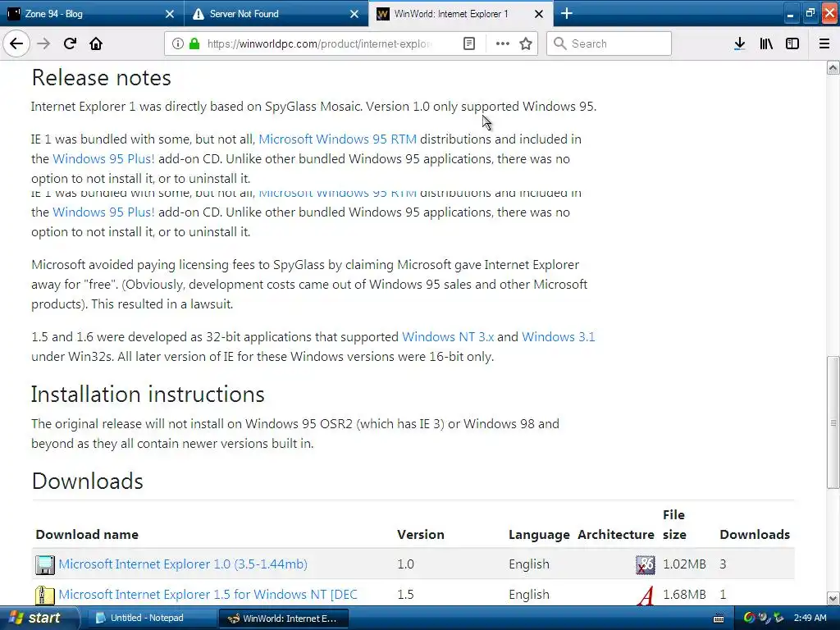Viewport: 840px width, 630px height.
Task: Click the page scrollbar down arrow
Action: [x=833, y=598]
